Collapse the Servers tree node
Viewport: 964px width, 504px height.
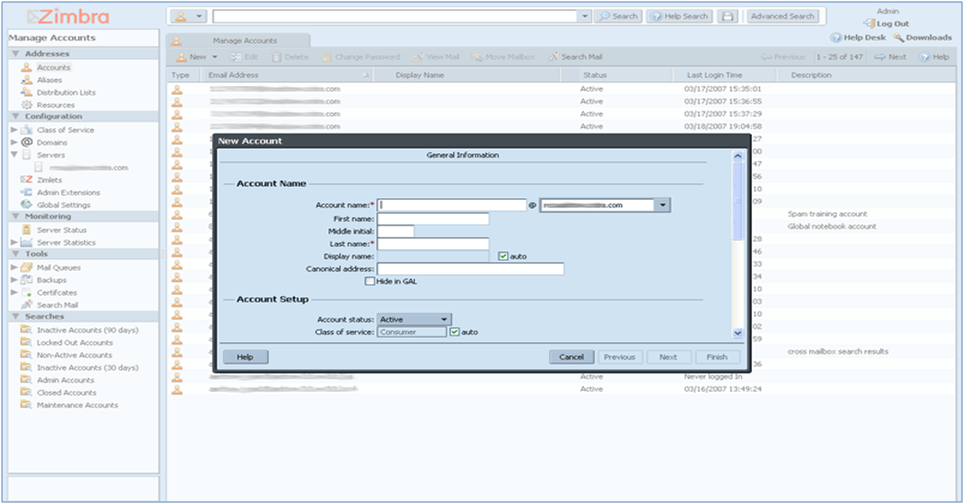[x=14, y=155]
